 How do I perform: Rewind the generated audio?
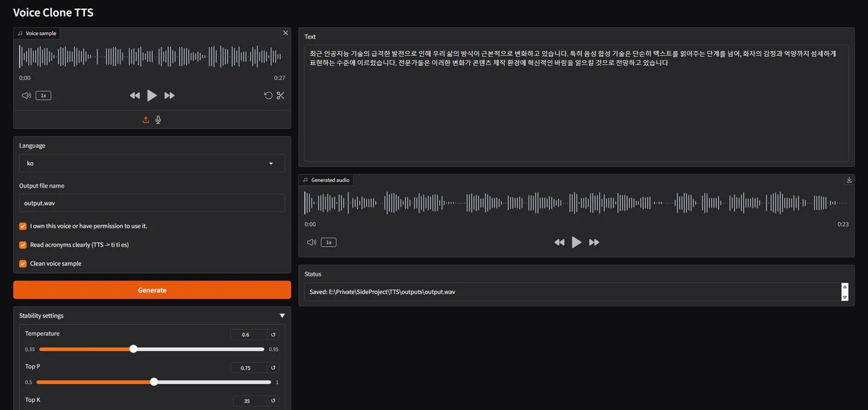559,242
